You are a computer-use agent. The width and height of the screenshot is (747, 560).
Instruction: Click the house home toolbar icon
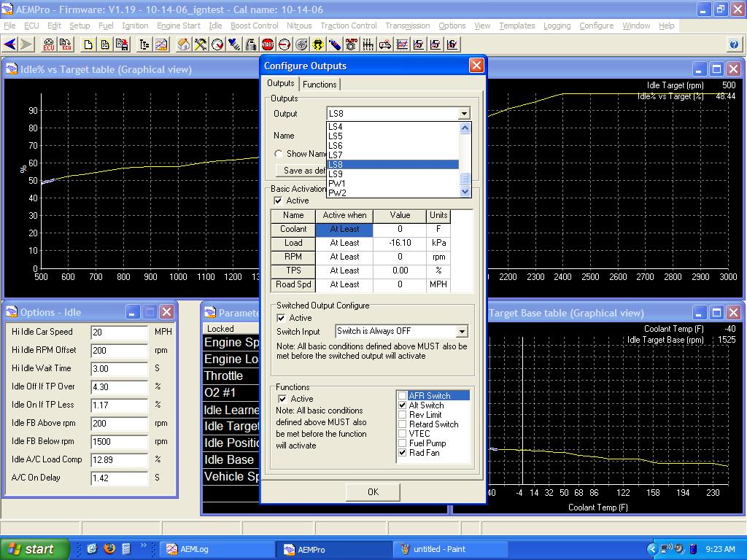(x=184, y=44)
